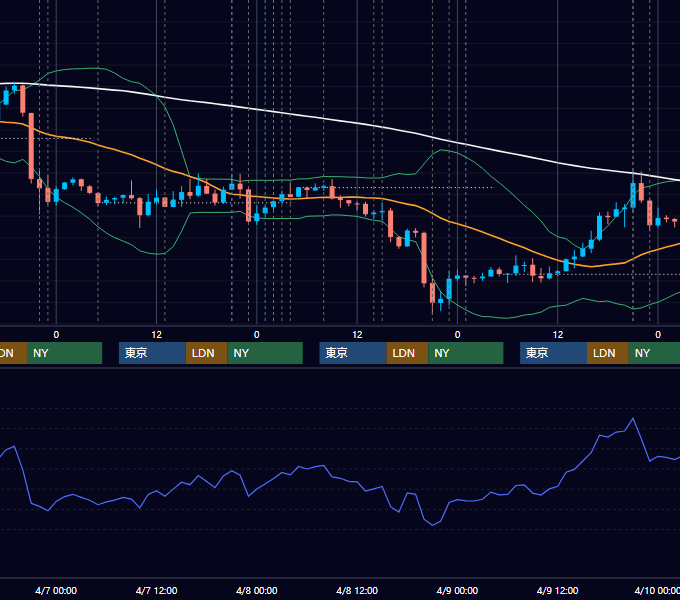Select the NY session block spanning 4/9 00:00
The image size is (680, 600).
(466, 353)
